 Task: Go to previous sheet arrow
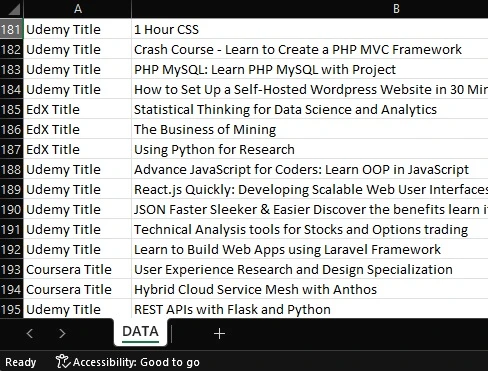[30, 333]
